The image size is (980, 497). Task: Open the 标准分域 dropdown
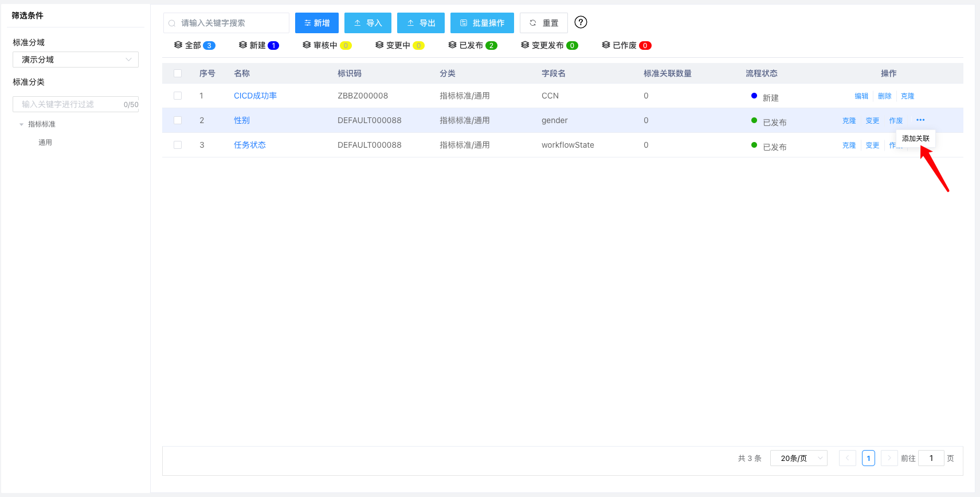(76, 60)
